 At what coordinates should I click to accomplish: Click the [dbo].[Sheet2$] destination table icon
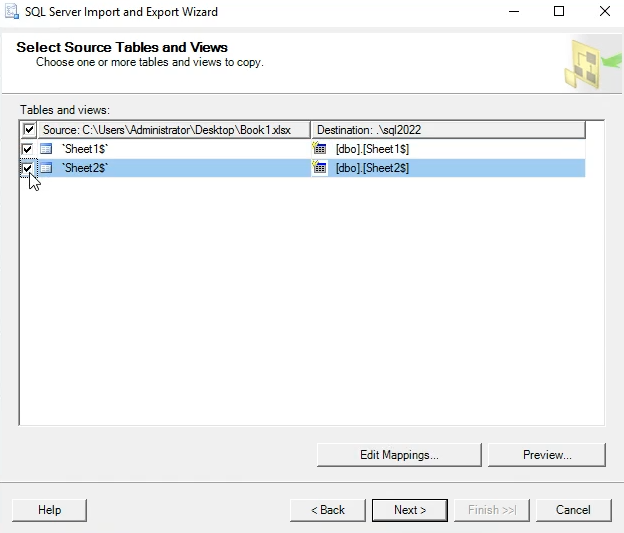[x=319, y=167]
